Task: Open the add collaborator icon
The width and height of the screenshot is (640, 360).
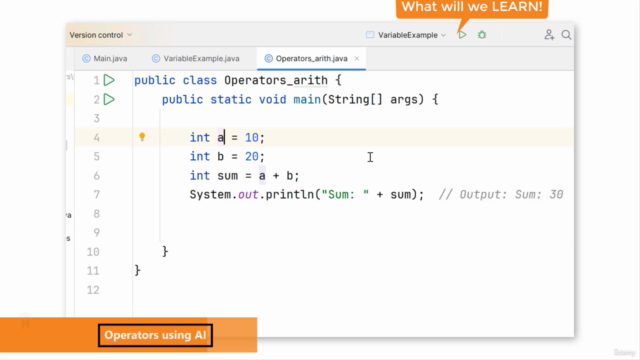Action: (x=549, y=35)
